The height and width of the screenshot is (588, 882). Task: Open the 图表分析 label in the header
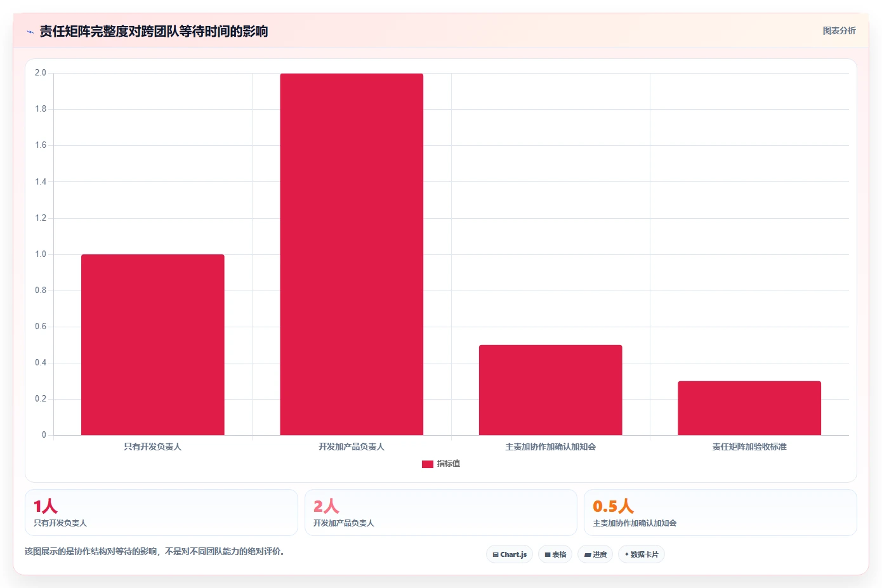click(839, 30)
